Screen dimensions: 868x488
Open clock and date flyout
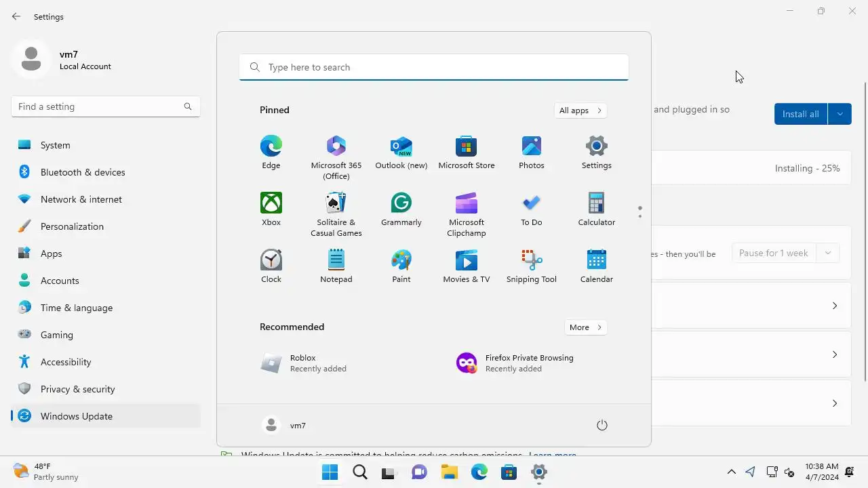click(822, 472)
